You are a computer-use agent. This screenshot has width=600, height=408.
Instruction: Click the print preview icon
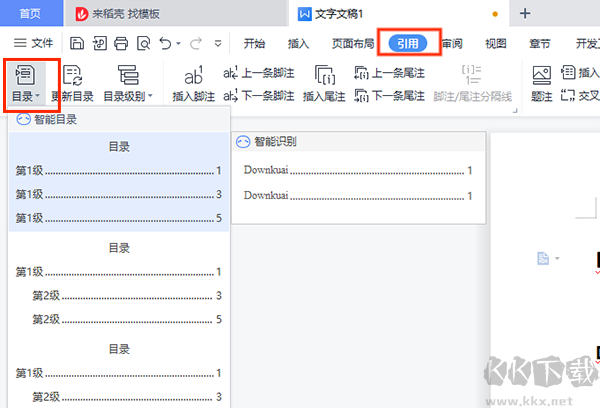tap(143, 43)
